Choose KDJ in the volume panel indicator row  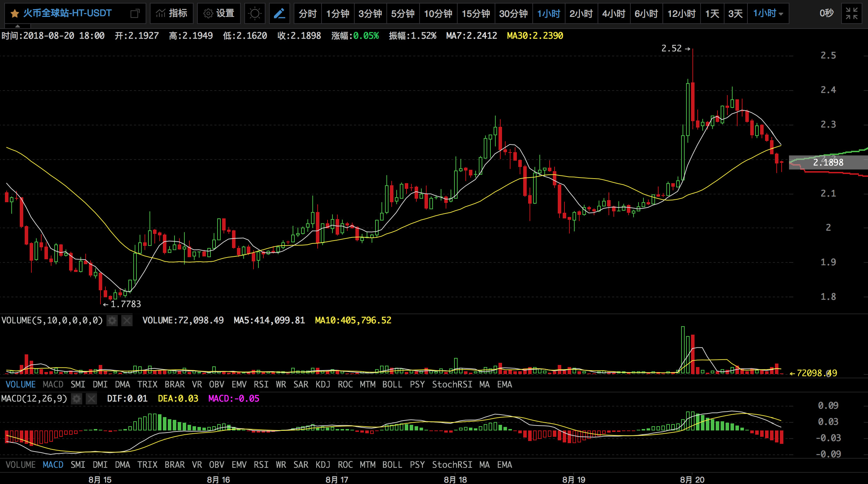[323, 384]
